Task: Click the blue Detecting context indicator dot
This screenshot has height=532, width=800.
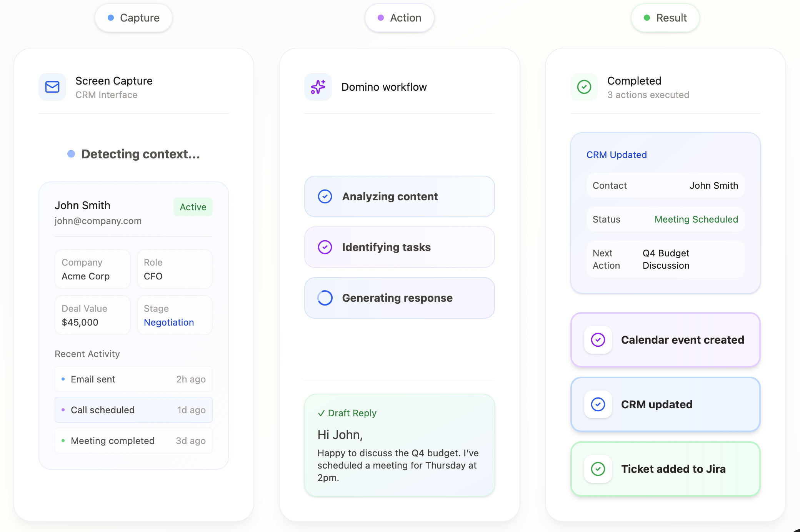Action: (71, 154)
